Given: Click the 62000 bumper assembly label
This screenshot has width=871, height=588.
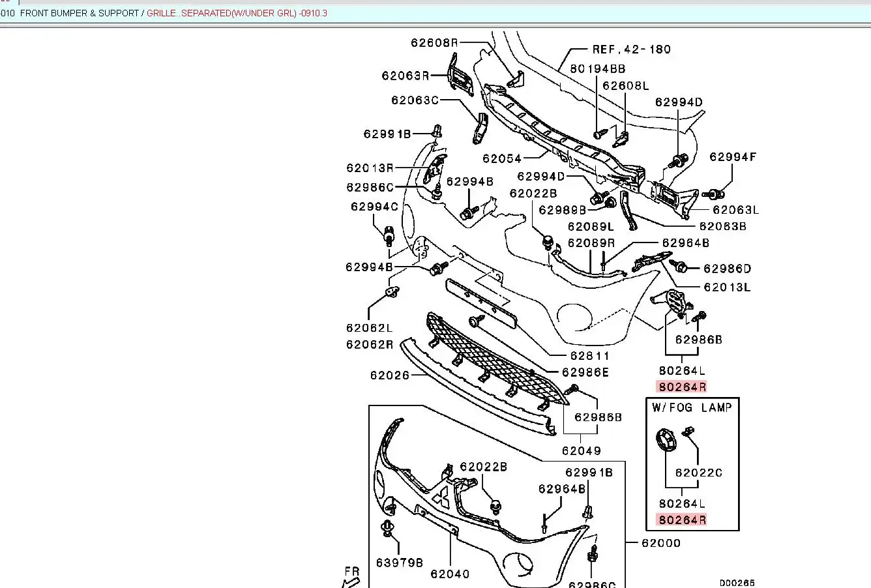Looking at the screenshot, I should pyautogui.click(x=661, y=543).
